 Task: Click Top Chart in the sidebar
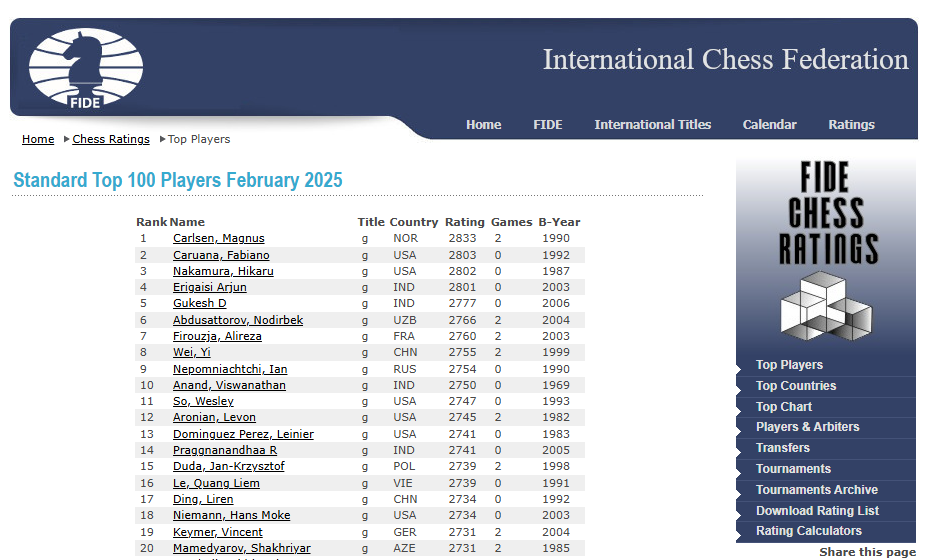point(783,407)
